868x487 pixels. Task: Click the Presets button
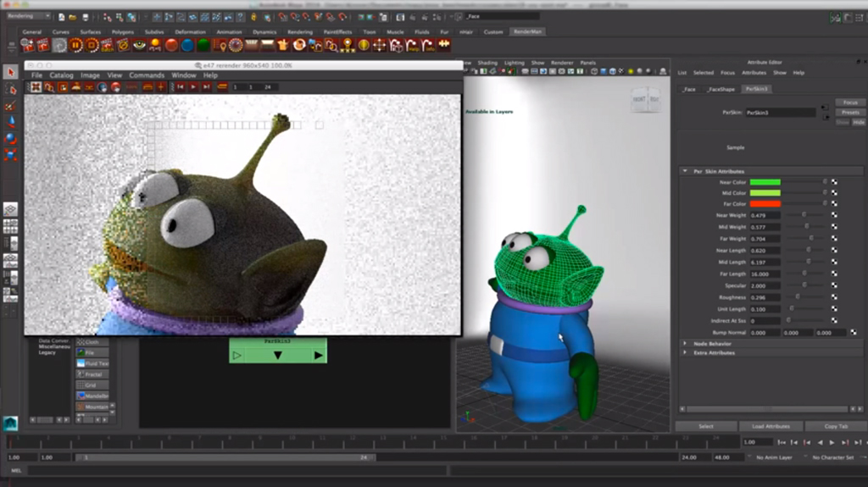(850, 112)
